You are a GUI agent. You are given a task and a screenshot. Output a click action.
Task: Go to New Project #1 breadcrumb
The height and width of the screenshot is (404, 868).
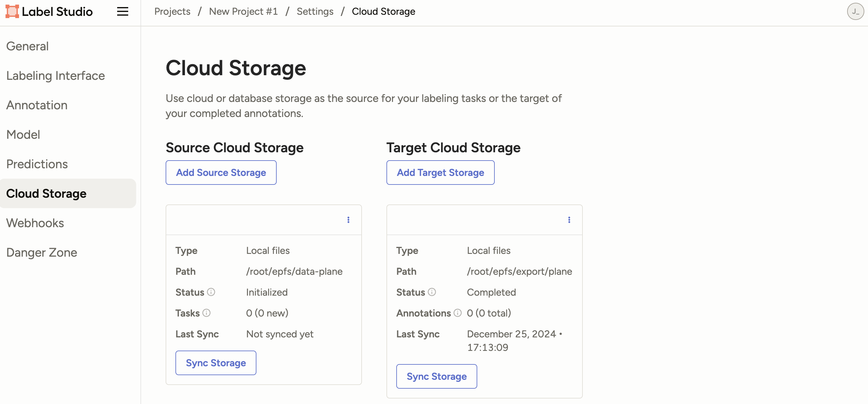[x=243, y=11]
